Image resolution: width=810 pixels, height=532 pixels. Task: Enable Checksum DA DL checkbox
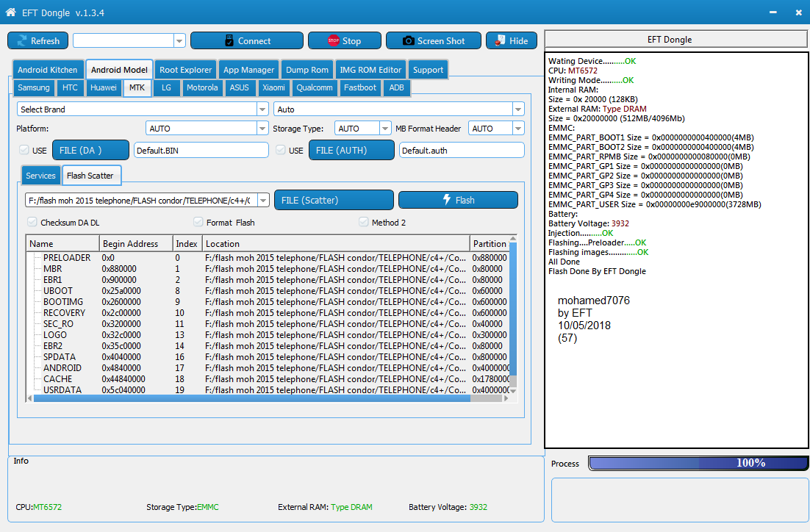click(32, 222)
